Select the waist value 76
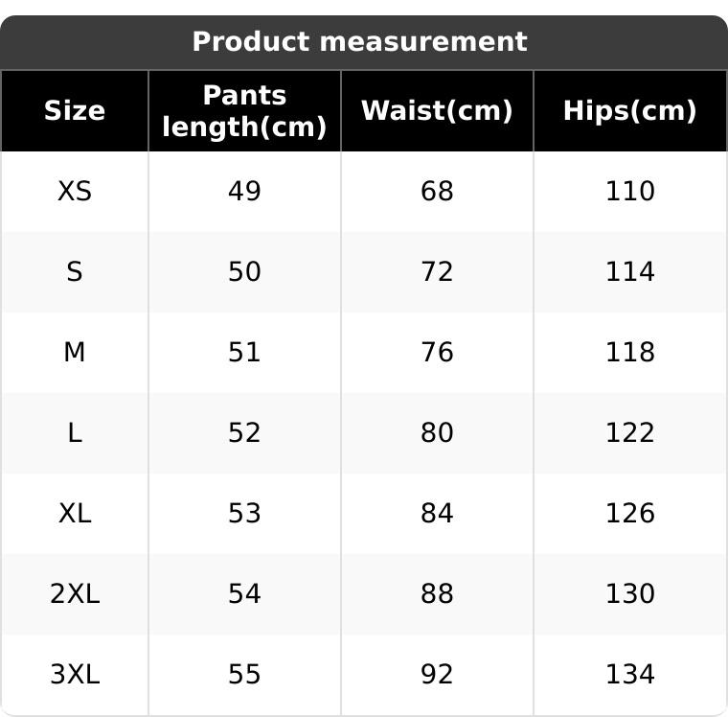Image resolution: width=728 pixels, height=717 pixels. pyautogui.click(x=437, y=353)
